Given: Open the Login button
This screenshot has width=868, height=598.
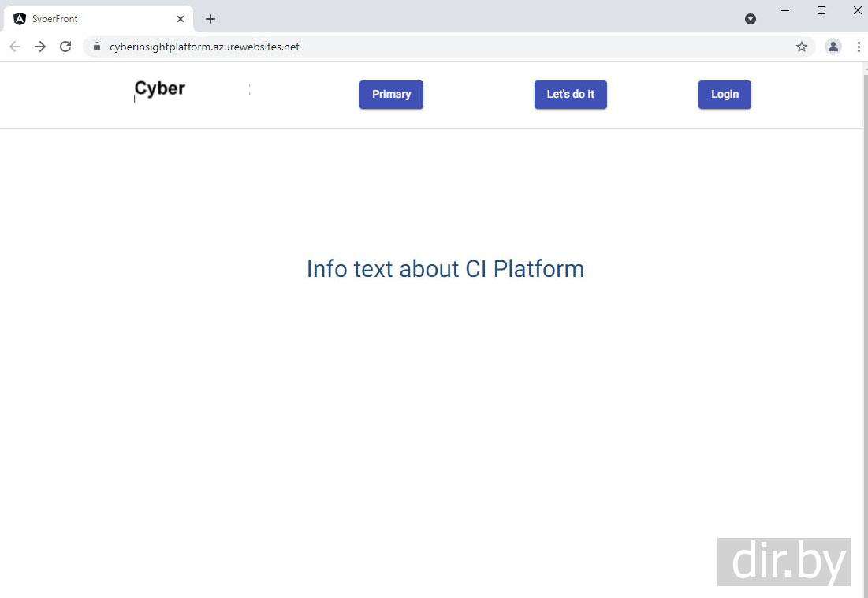Looking at the screenshot, I should click(x=725, y=95).
